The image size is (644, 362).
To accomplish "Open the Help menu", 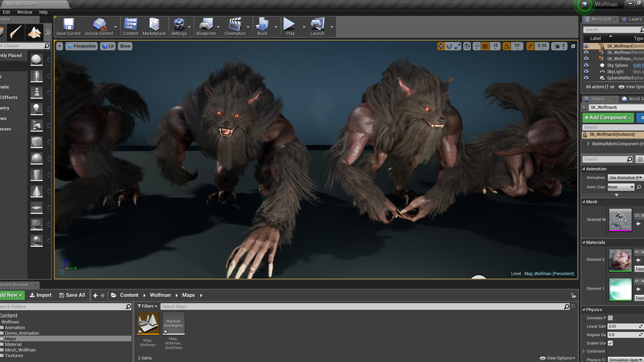I will click(43, 12).
